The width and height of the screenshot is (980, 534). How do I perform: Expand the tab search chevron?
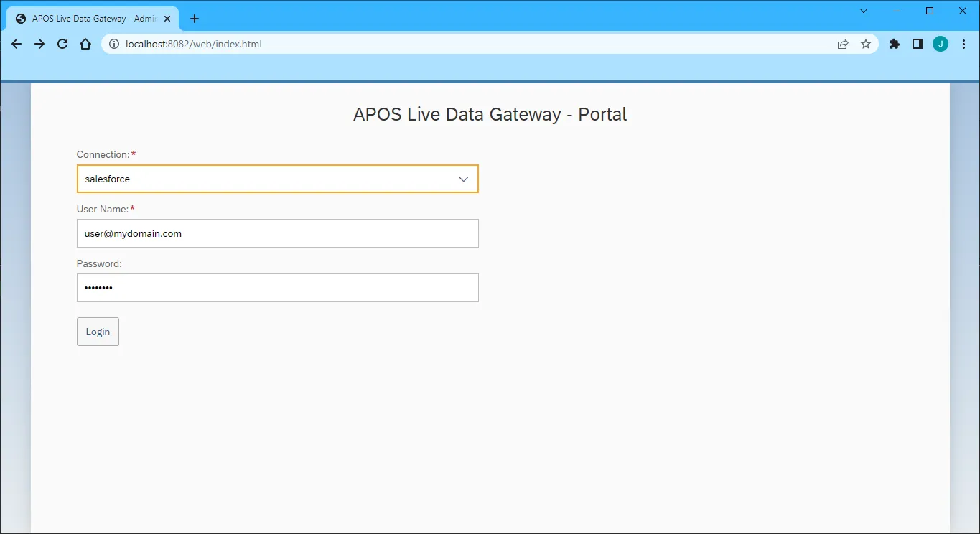(x=863, y=11)
